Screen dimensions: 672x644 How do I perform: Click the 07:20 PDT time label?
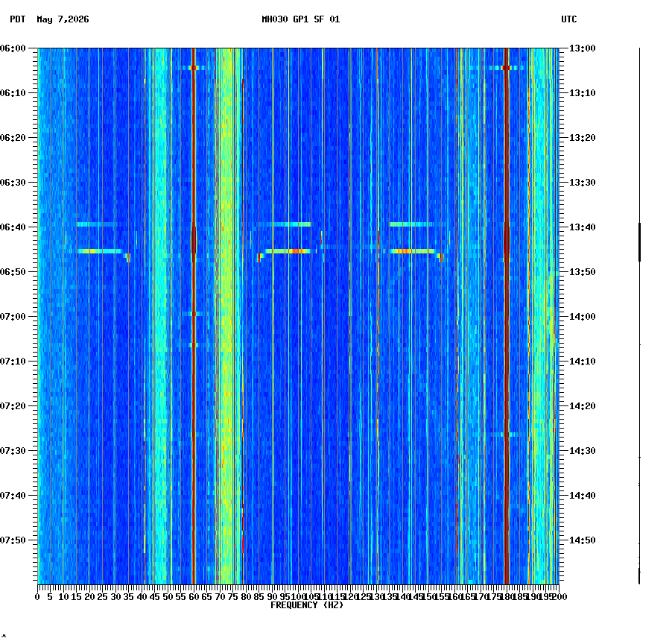[x=13, y=406]
